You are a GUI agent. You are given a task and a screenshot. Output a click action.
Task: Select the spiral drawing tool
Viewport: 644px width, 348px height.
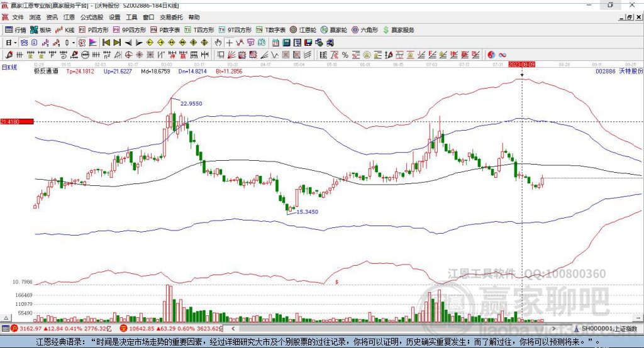(64, 55)
